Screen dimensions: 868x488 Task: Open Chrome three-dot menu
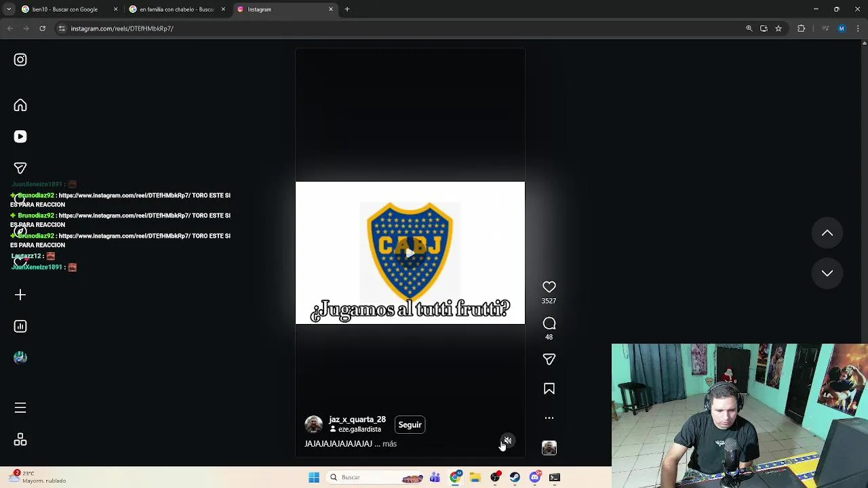click(859, 28)
